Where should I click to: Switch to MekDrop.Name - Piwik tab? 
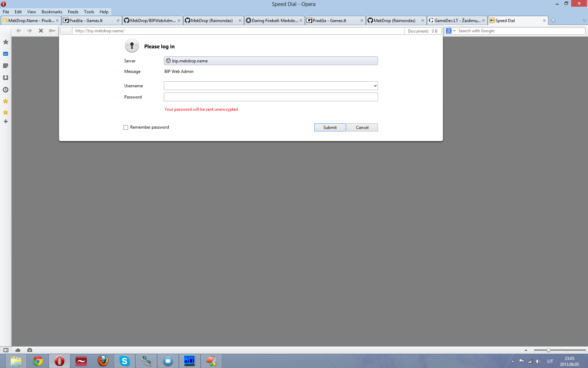(x=31, y=21)
